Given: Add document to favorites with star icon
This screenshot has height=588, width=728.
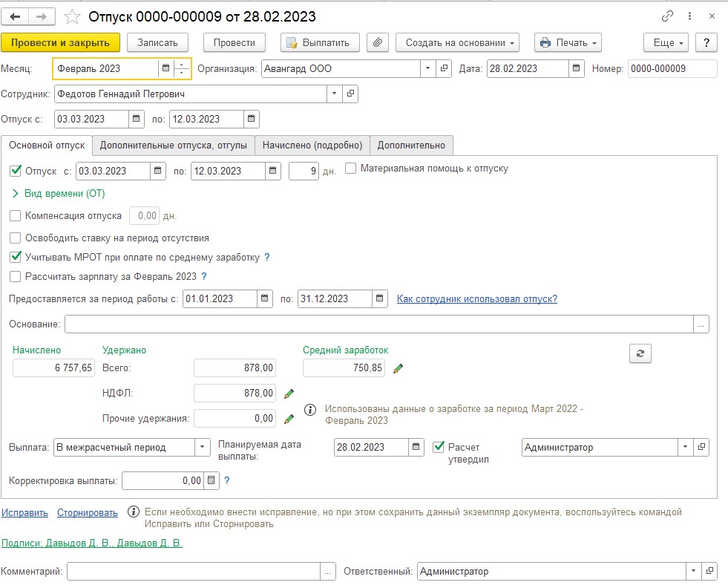Looking at the screenshot, I should [72, 17].
